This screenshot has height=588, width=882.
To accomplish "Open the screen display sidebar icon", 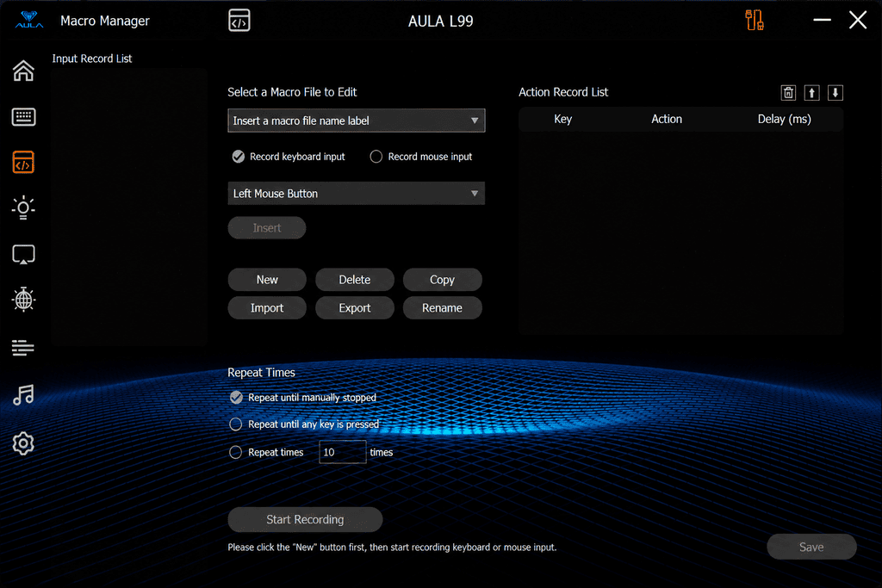I will click(23, 255).
